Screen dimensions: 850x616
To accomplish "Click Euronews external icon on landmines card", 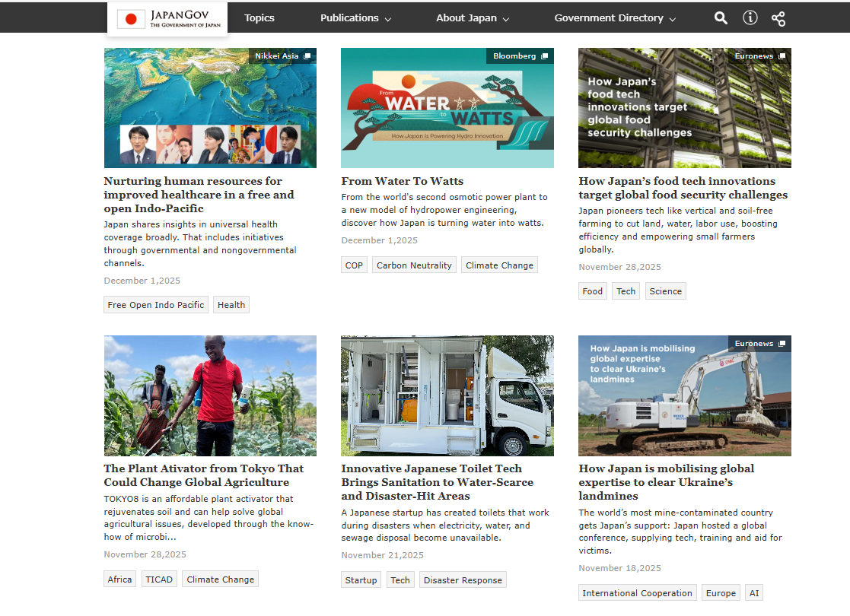I will coord(782,344).
